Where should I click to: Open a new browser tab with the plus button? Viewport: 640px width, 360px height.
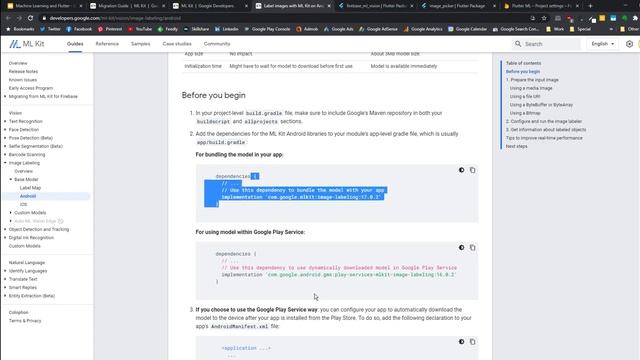pos(590,6)
